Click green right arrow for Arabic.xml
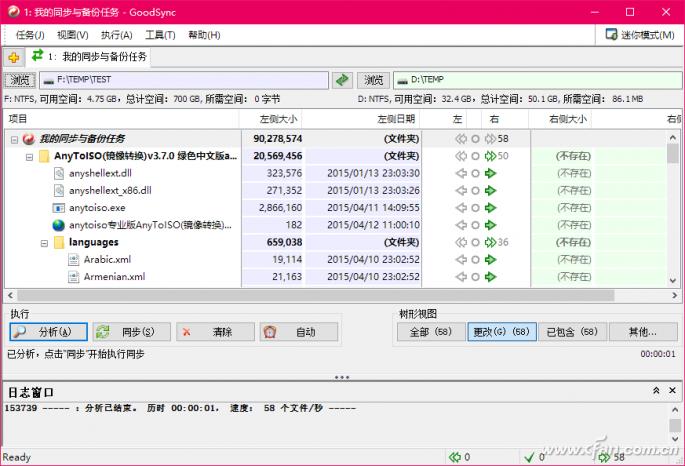 point(491,259)
